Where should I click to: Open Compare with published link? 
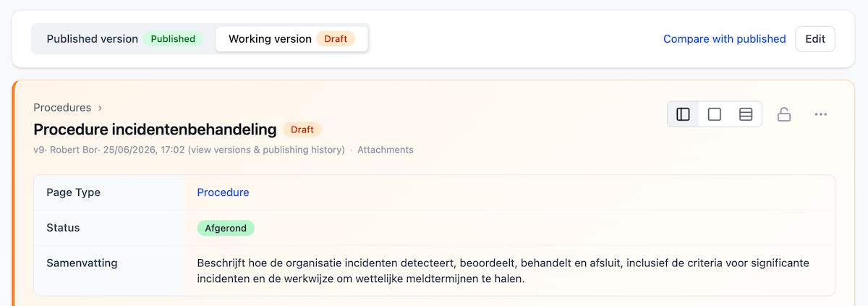(724, 39)
